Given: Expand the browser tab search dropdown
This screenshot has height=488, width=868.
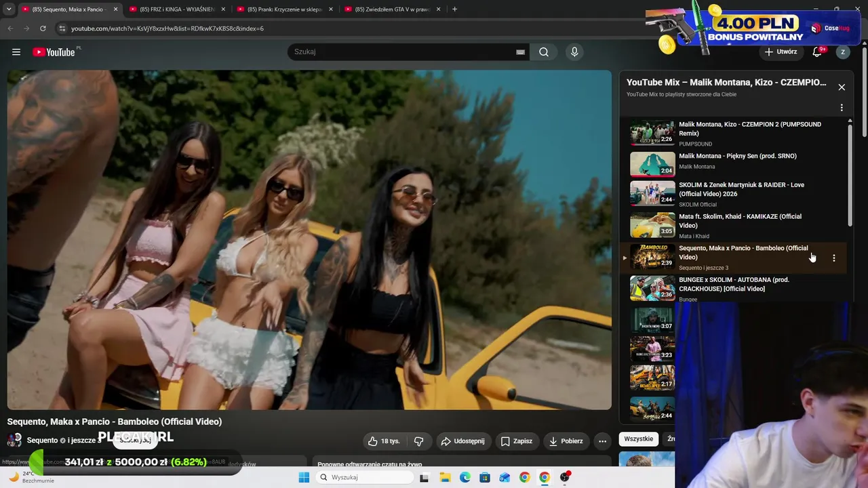Looking at the screenshot, I should (x=9, y=9).
